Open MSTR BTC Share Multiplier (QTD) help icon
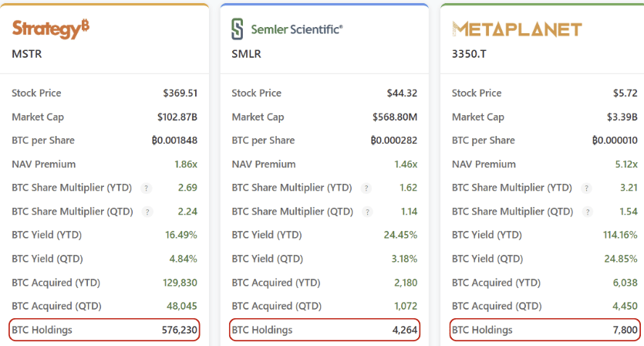This screenshot has height=346, width=644. coord(147,212)
